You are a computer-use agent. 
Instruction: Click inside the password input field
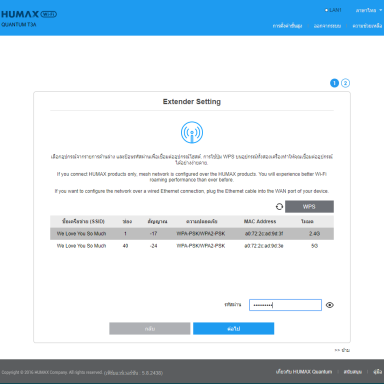tap(285, 305)
